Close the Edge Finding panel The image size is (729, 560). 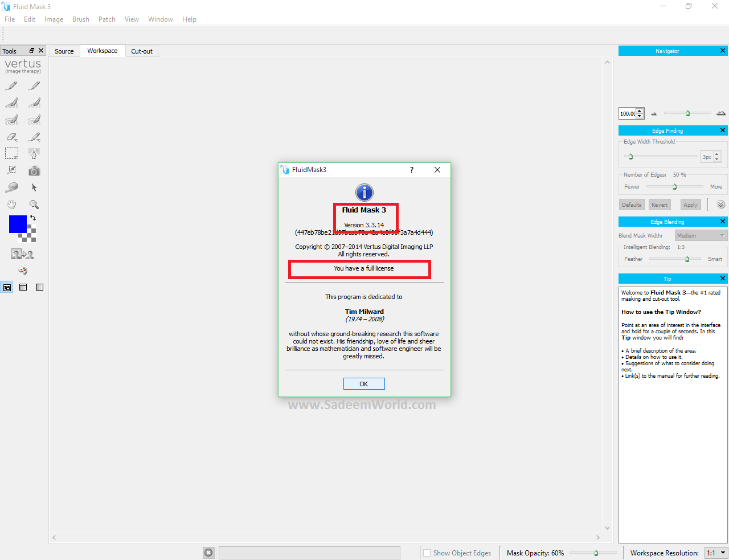[x=723, y=130]
